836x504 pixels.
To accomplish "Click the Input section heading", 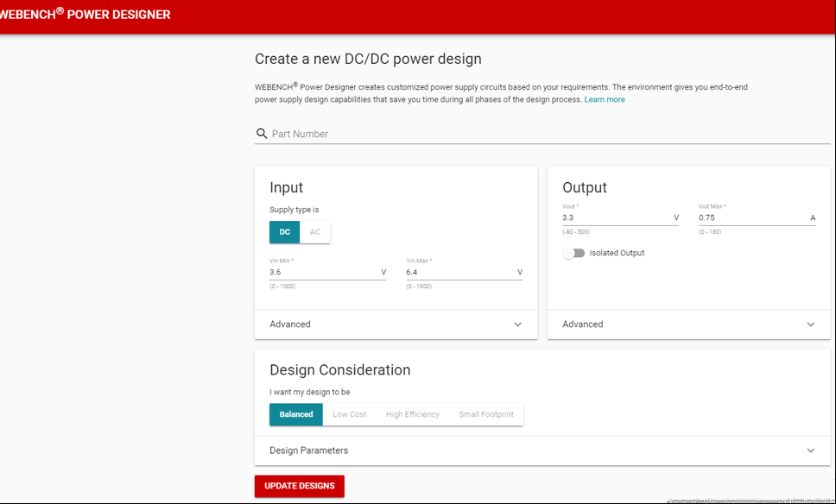I will [287, 187].
